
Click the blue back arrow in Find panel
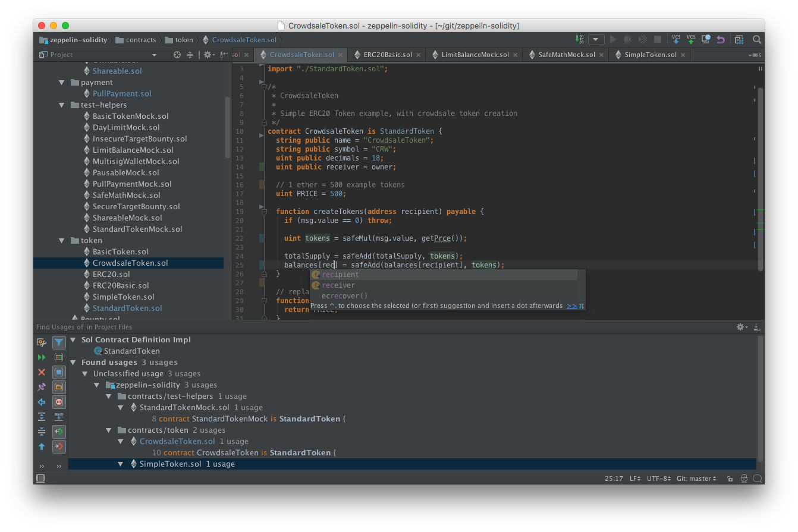click(42, 402)
